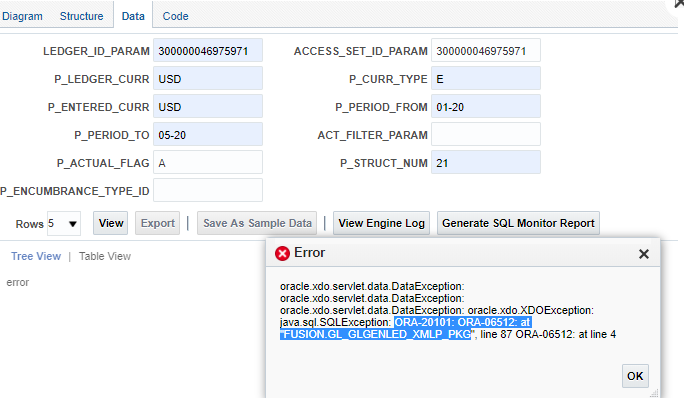The image size is (684, 398).
Task: Close the Error dialog with X
Action: tap(644, 254)
